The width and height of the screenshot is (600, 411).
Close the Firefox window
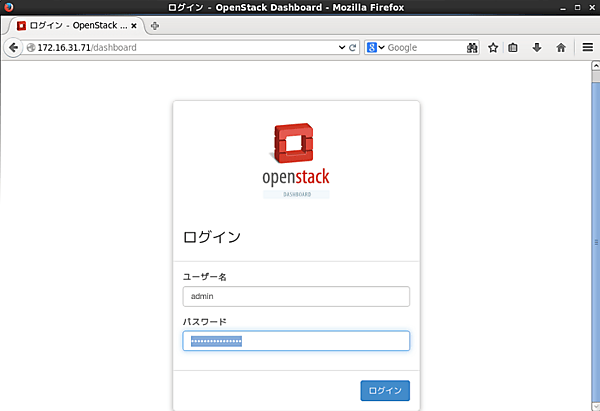click(x=592, y=7)
